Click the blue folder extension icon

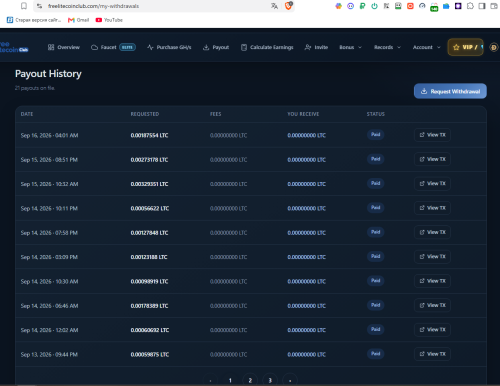coord(446,6)
